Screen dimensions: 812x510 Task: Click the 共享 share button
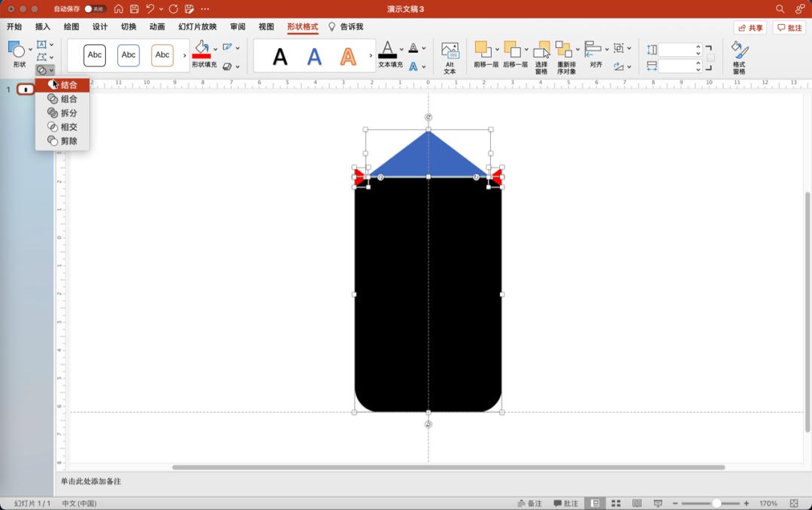750,28
